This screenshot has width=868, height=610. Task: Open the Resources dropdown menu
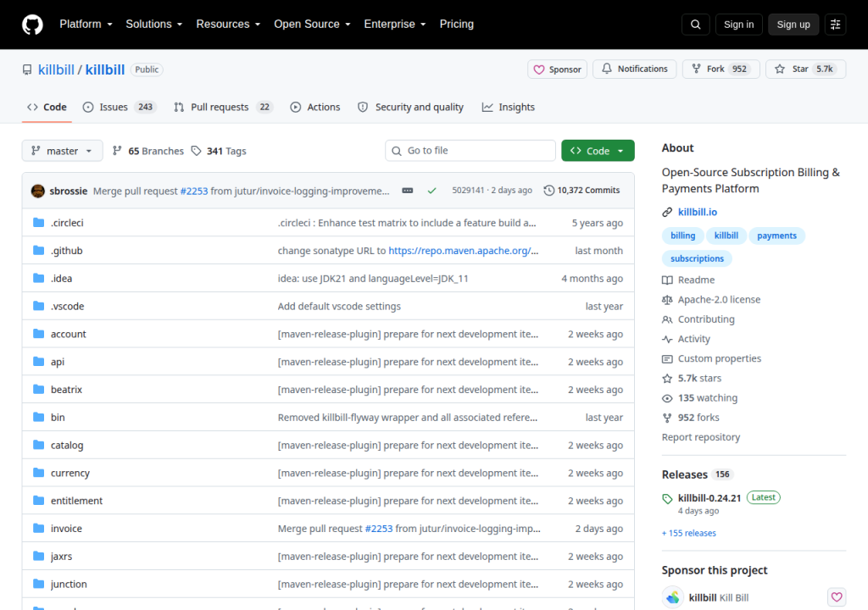click(x=228, y=25)
